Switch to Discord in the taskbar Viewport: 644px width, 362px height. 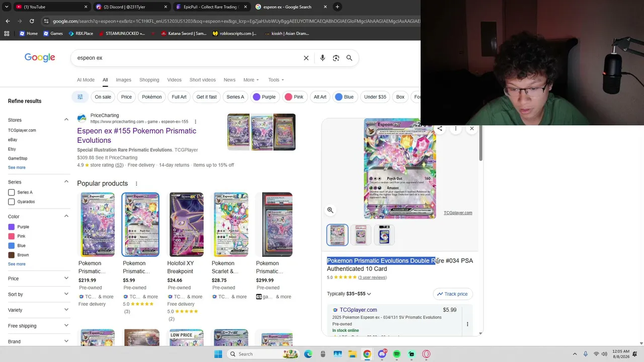(x=382, y=354)
